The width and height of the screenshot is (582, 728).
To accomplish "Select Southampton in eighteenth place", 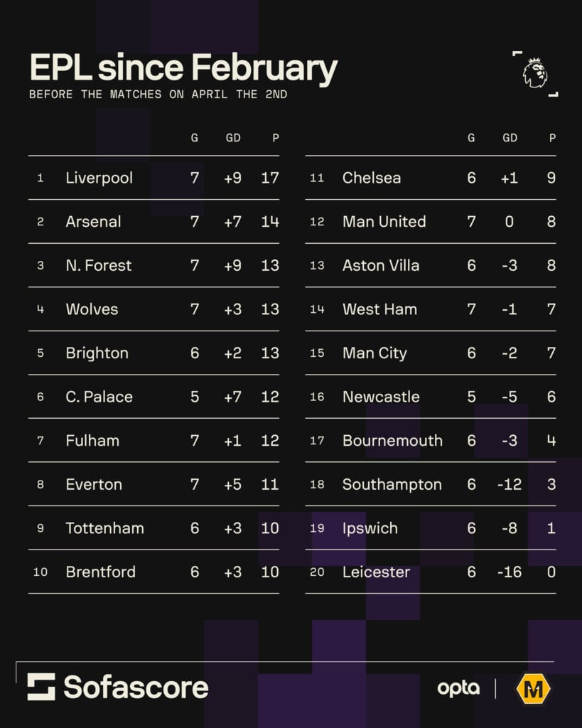I will [392, 484].
